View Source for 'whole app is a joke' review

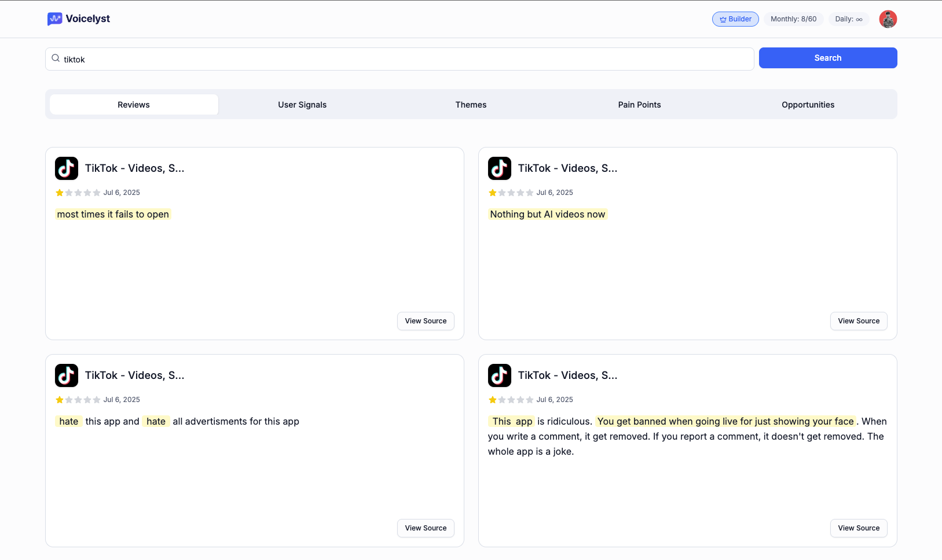click(859, 528)
